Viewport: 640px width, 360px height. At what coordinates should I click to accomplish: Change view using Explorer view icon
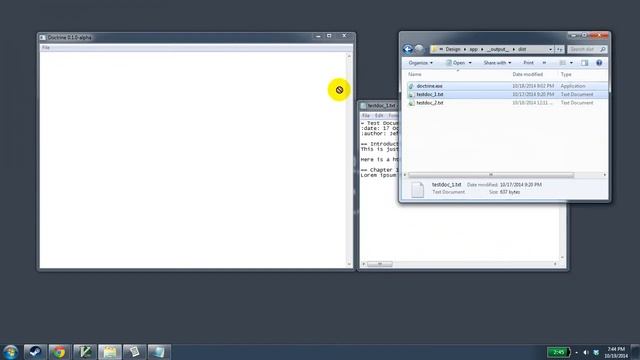pyautogui.click(x=562, y=63)
